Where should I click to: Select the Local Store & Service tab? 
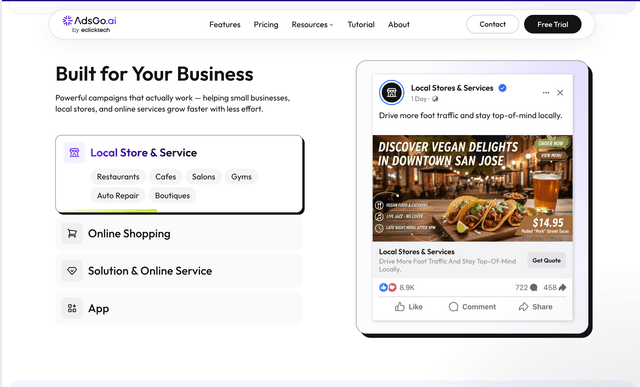(x=180, y=174)
